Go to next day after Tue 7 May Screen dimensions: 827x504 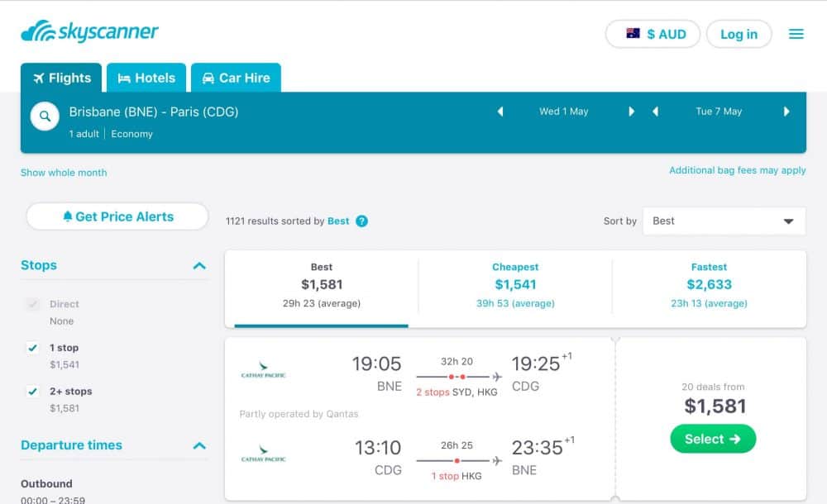pyautogui.click(x=786, y=112)
